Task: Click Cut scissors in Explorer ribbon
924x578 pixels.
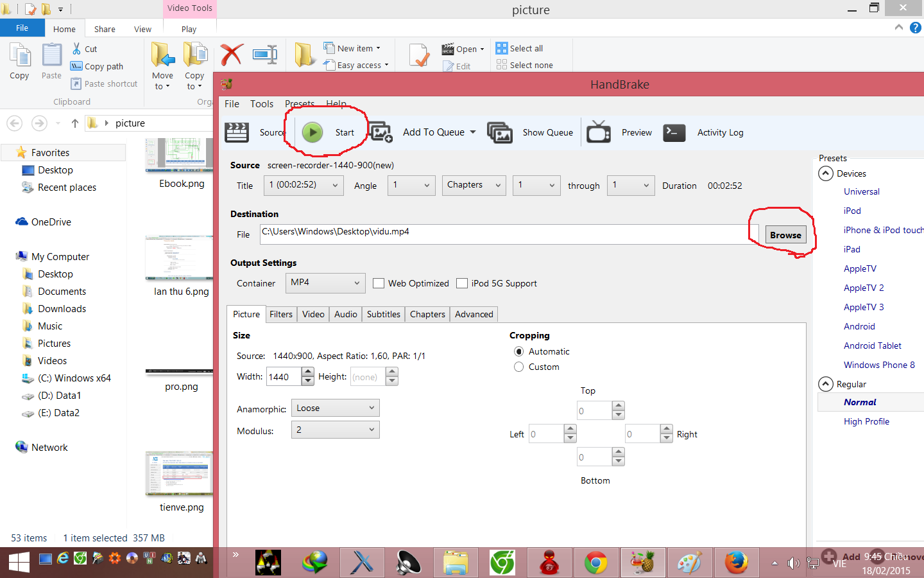Action: tap(77, 49)
